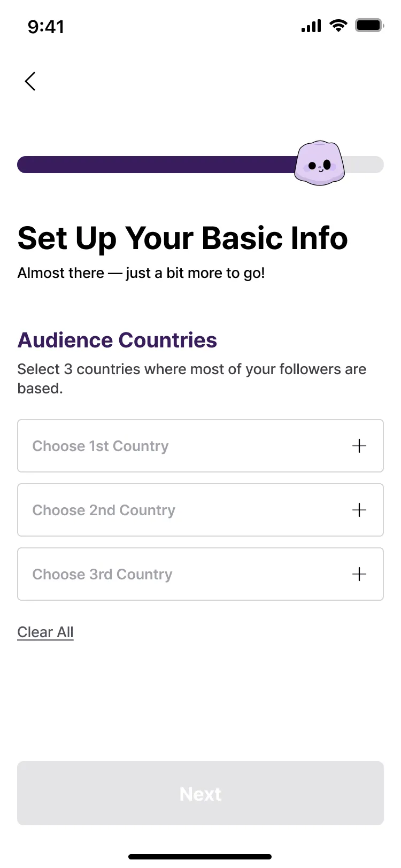Viewport: 401px width, 868px height.
Task: Click plus icon for 1st Country
Action: pos(359,446)
